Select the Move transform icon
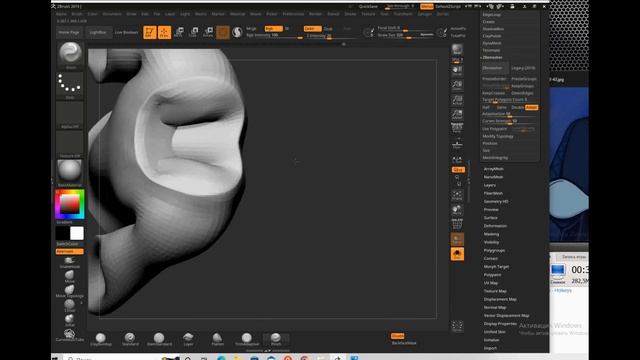The image size is (640, 360). pos(179,32)
